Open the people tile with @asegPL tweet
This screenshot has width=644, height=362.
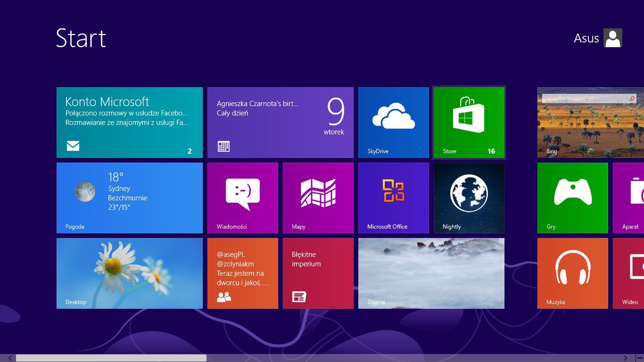[242, 273]
